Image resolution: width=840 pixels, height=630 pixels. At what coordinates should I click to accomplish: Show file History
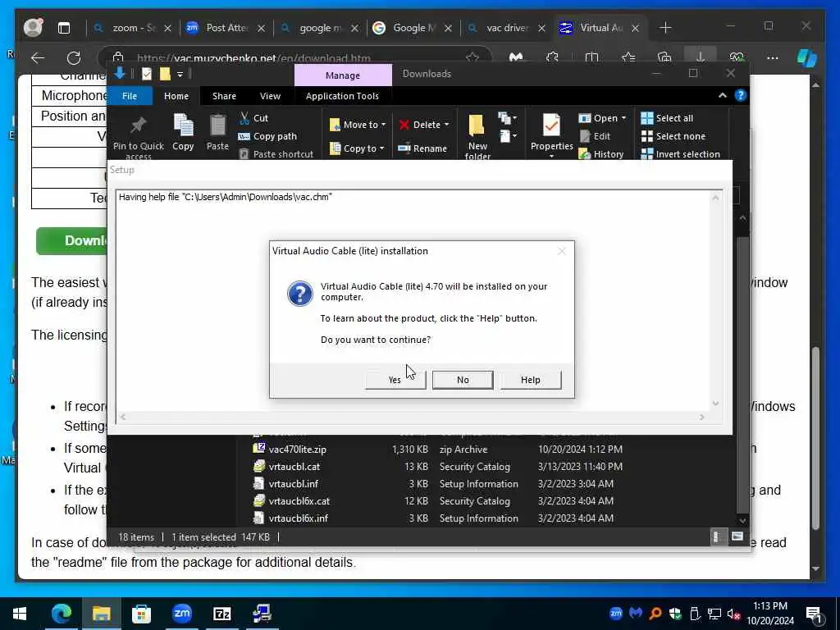601,153
